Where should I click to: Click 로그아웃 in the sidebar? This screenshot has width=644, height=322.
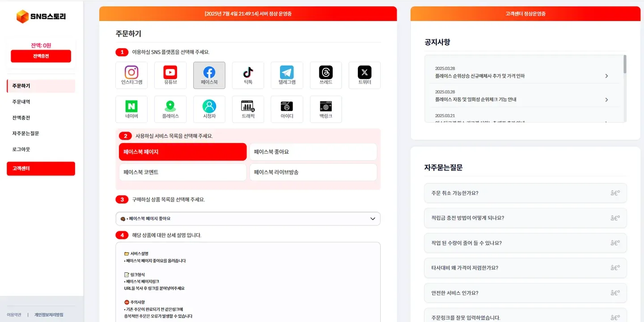[x=41, y=149]
